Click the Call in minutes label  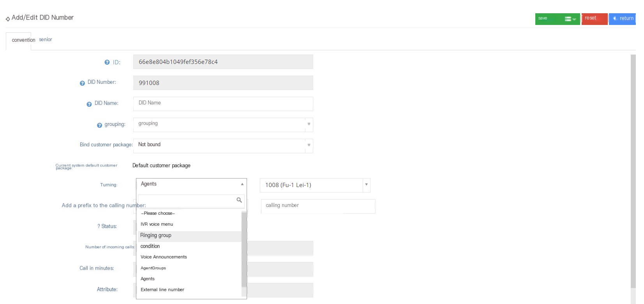[97, 268]
